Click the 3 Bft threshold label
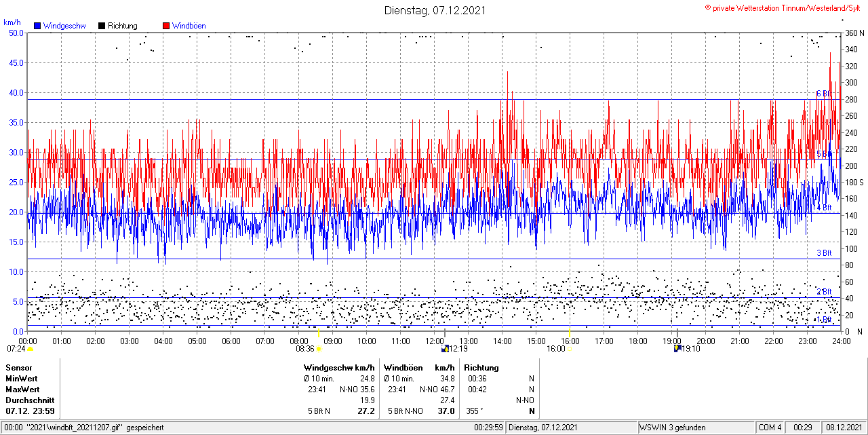868x435 pixels. click(823, 253)
